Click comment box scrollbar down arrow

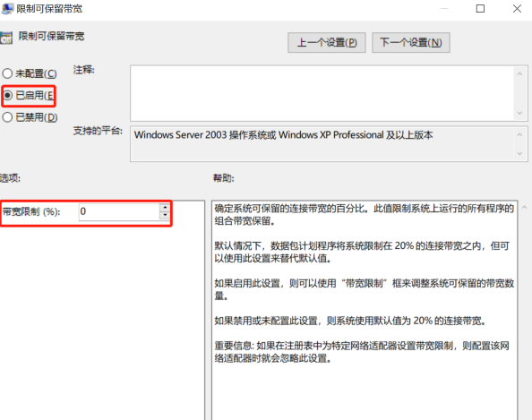point(519,113)
